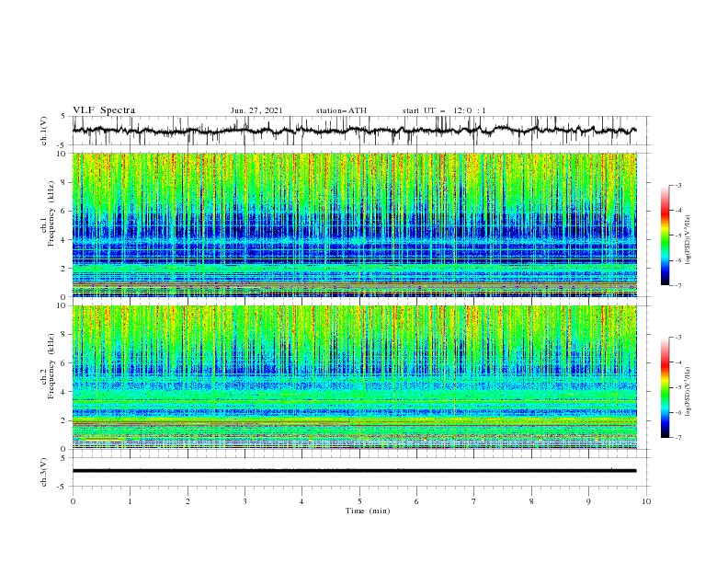The height and width of the screenshot is (563, 728).
Task: Click the ch.1 color bar log(PSD) label
Action: [688, 240]
